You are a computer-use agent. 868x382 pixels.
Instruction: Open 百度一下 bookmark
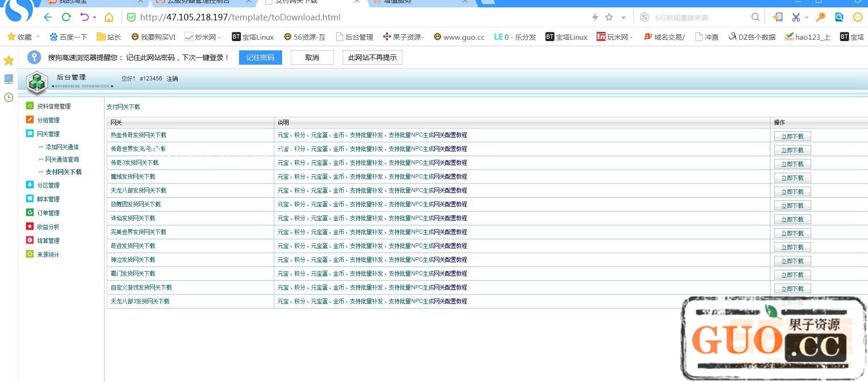(x=68, y=37)
